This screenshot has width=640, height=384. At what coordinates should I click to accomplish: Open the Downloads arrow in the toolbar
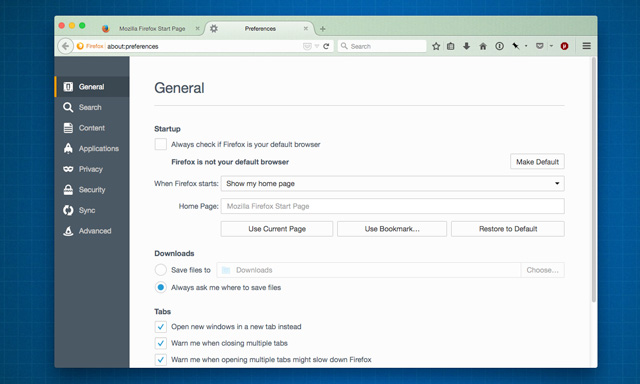(x=467, y=46)
